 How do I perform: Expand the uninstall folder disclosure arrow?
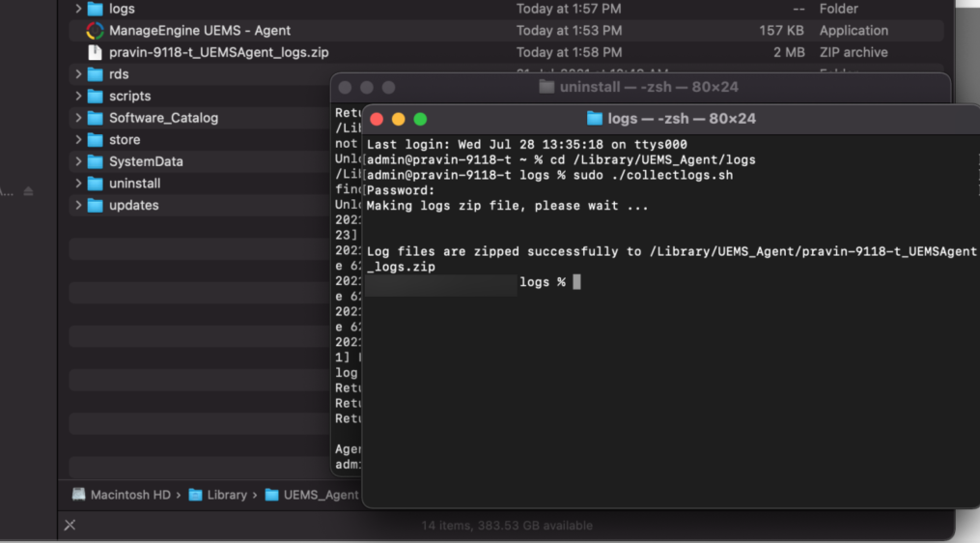pyautogui.click(x=77, y=184)
